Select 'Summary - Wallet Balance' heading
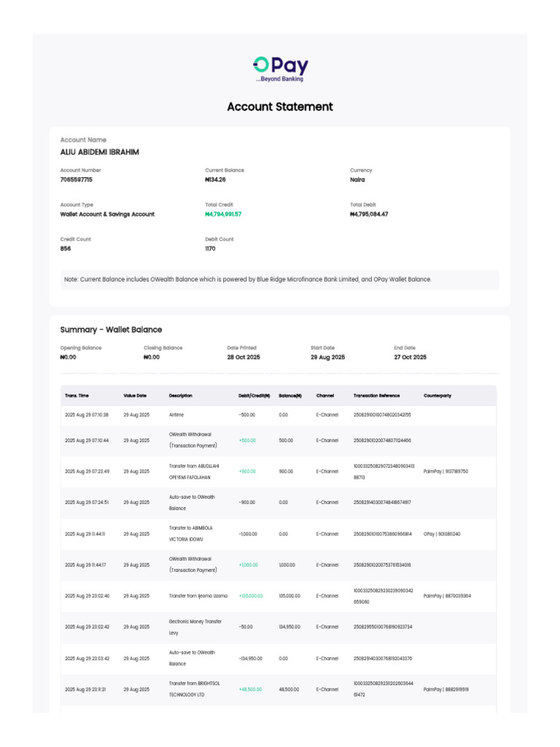The image size is (560, 747). point(111,330)
